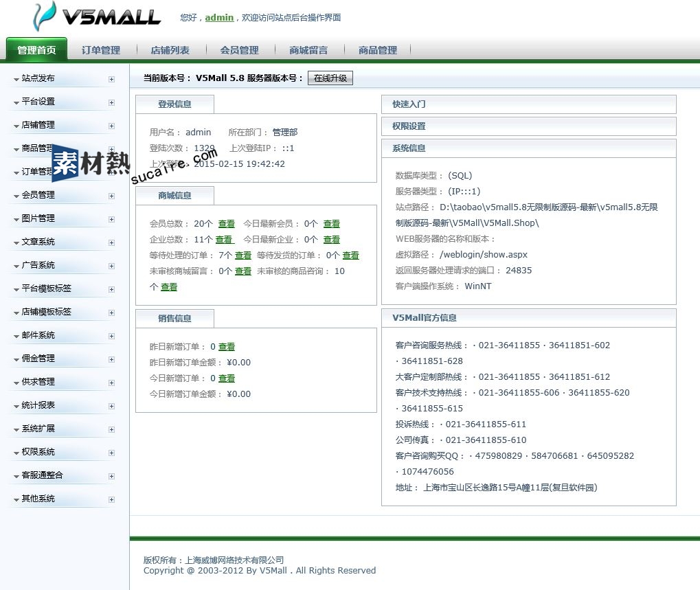Collapse the 系统信息 panel header
Viewport: 700px width, 590px height.
[x=529, y=148]
